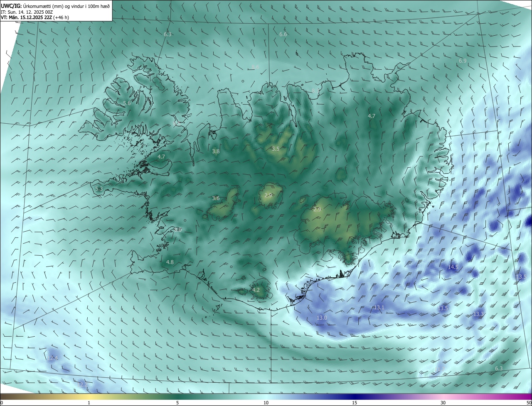Click the 3.8 value on the map
532x406 pixels.
coord(216,152)
